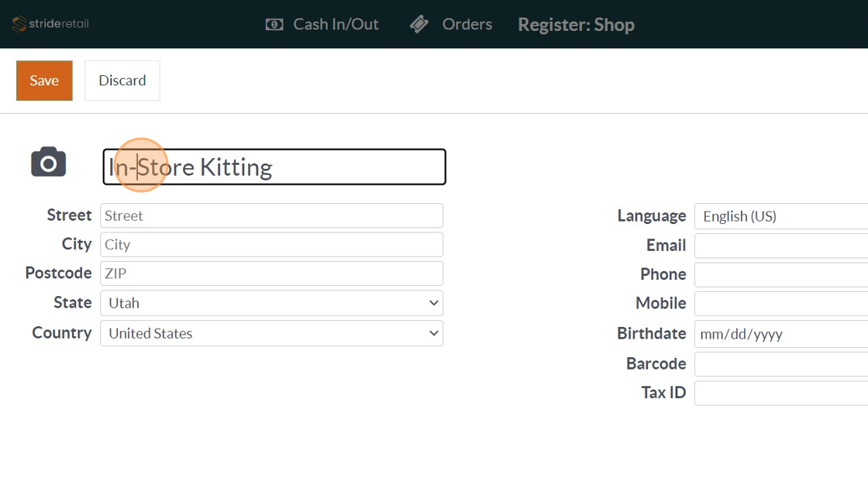Screen dimensions: 868x485
Task: Focus the Barcode input field
Action: pyautogui.click(x=781, y=364)
